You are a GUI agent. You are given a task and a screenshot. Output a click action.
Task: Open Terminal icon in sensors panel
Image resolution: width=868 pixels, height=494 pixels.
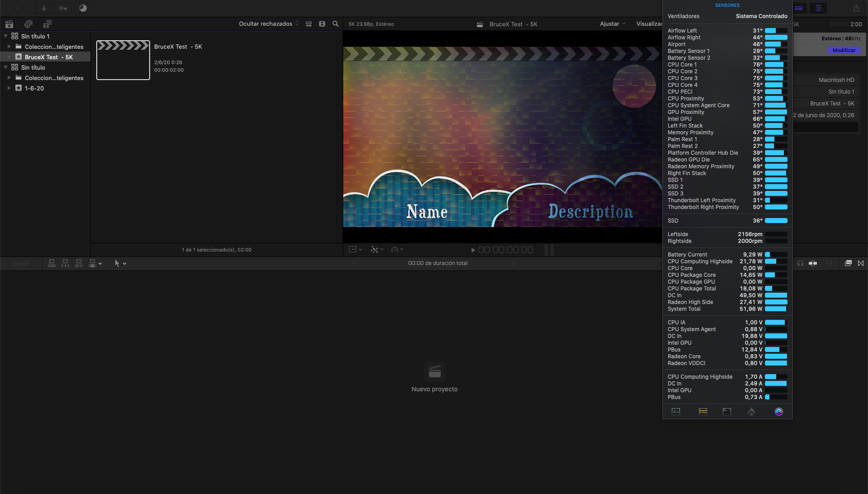(x=727, y=412)
